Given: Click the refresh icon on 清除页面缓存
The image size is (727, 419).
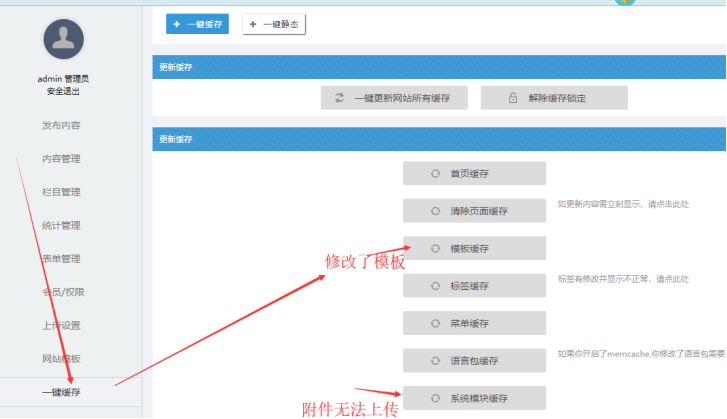Looking at the screenshot, I should (435, 211).
